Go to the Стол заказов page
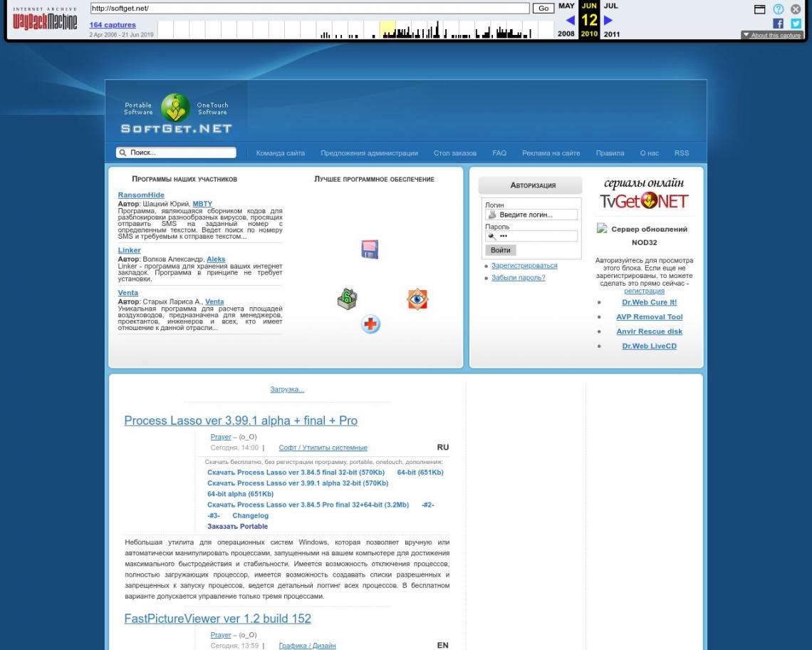This screenshot has width=812, height=650. [x=455, y=153]
